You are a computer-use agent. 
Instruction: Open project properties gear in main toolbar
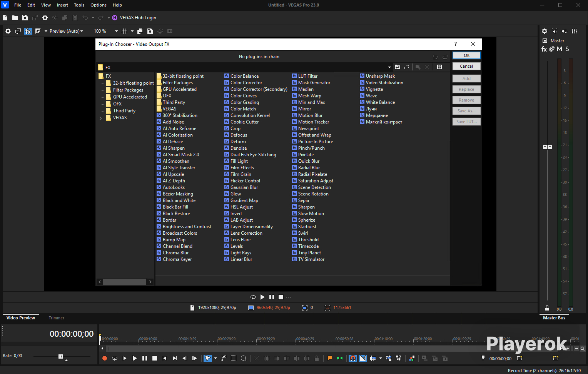(45, 18)
